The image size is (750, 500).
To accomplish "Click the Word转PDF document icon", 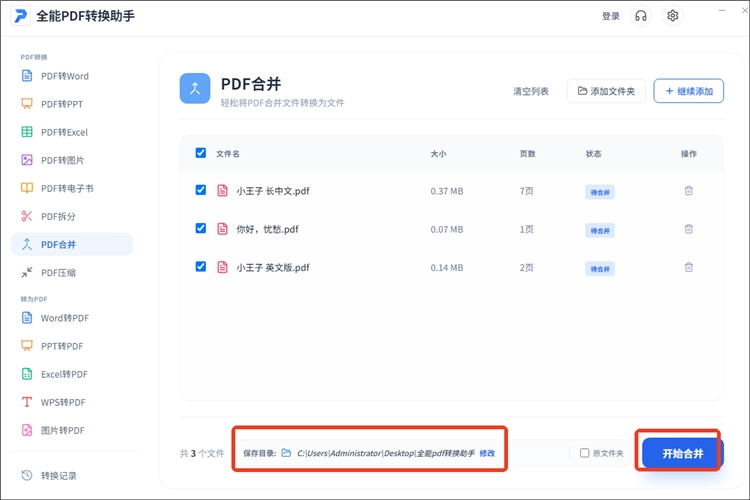I will coord(27,318).
